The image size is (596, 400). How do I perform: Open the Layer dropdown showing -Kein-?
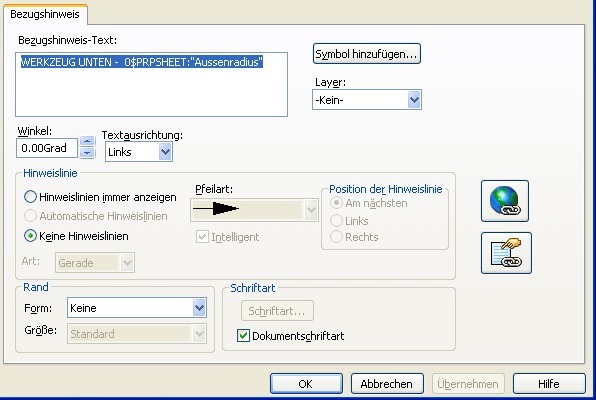click(x=367, y=100)
